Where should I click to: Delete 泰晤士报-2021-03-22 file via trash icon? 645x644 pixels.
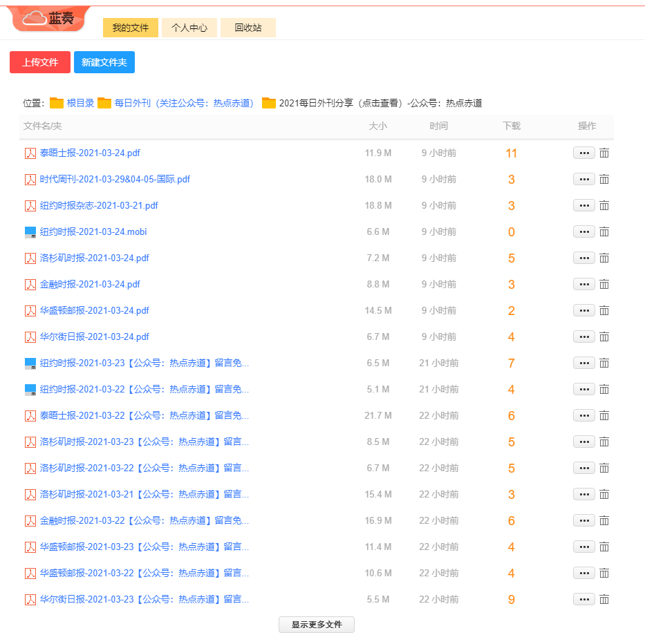[x=604, y=416]
